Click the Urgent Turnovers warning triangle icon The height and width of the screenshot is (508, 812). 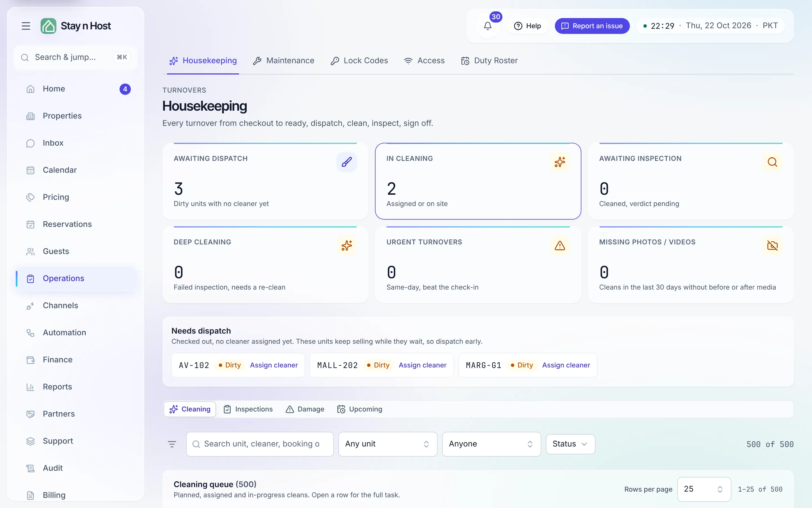(560, 246)
